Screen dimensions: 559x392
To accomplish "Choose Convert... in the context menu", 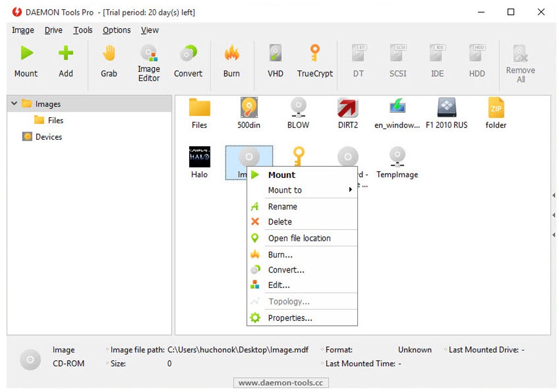I will pyautogui.click(x=302, y=269).
